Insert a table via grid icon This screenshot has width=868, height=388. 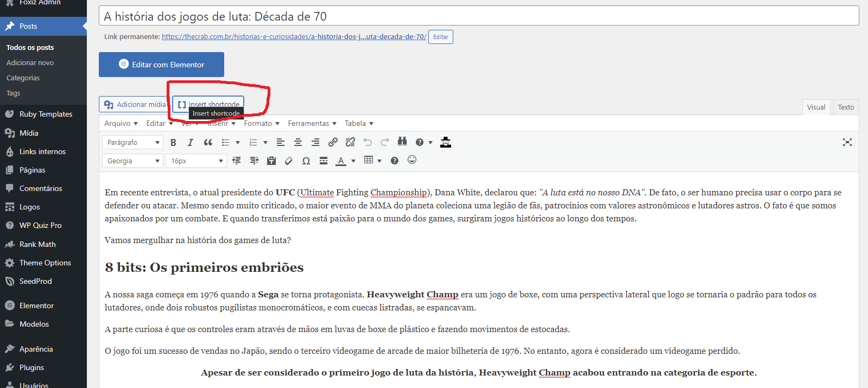pyautogui.click(x=369, y=160)
